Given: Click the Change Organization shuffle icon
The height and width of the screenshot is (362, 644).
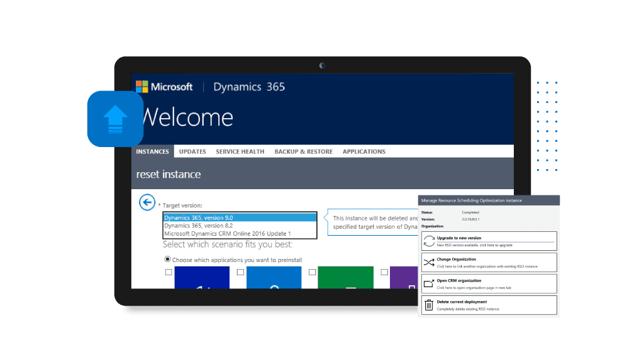Looking at the screenshot, I should [x=429, y=263].
